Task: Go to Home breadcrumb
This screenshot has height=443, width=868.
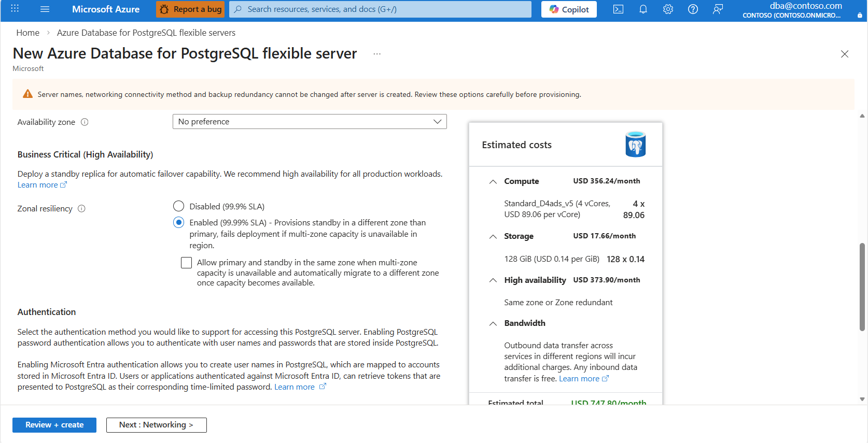Action: point(28,33)
